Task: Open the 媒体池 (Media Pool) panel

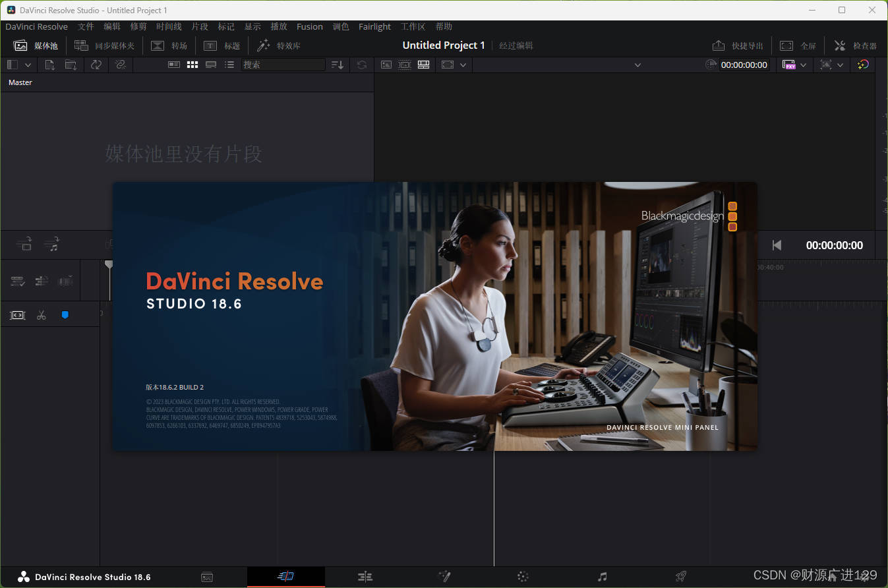Action: (36, 45)
